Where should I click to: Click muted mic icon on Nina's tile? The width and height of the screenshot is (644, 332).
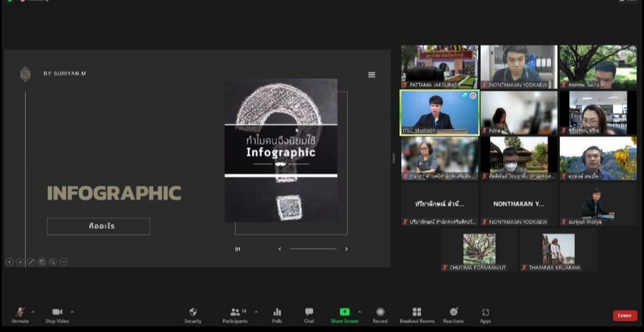pyautogui.click(x=485, y=131)
